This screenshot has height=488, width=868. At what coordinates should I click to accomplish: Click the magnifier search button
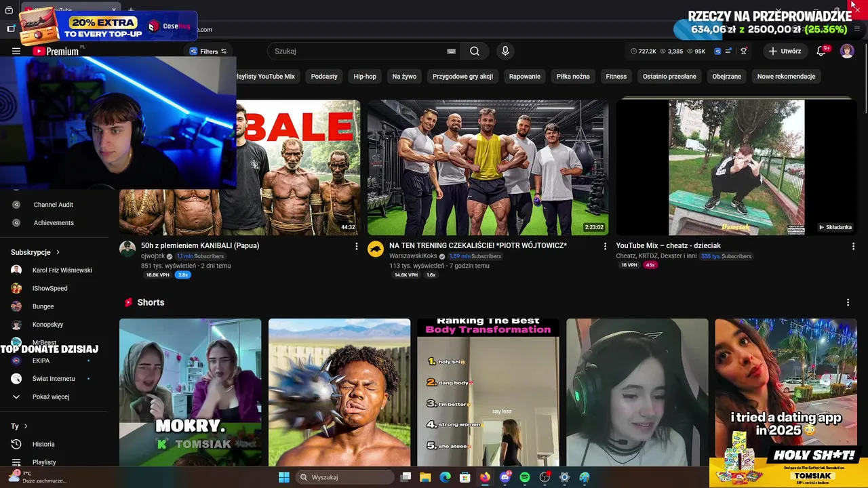pos(475,51)
